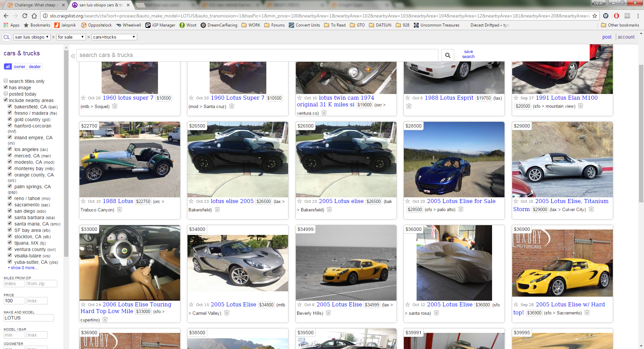644x349 pixels.
Task: Uncheck the has image filter
Action: pyautogui.click(x=6, y=87)
